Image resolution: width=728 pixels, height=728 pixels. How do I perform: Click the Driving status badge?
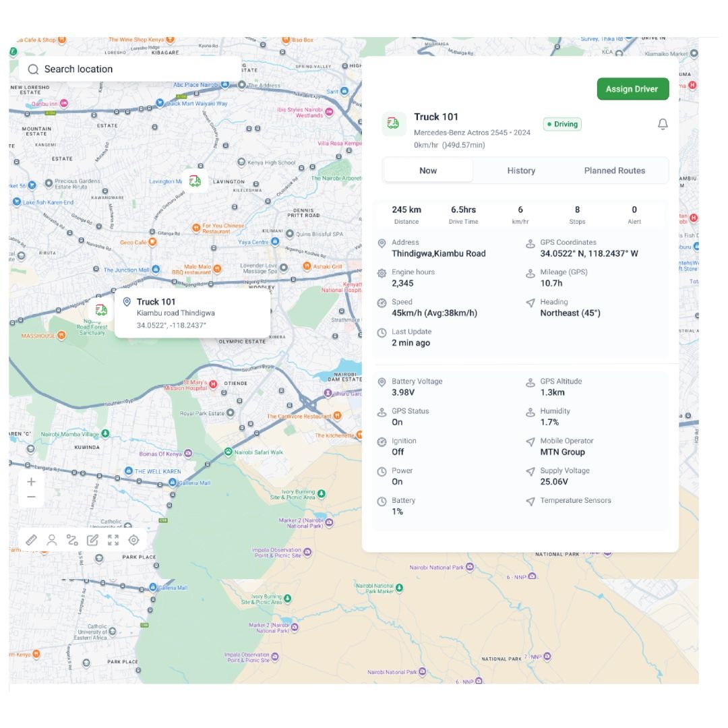coord(562,124)
